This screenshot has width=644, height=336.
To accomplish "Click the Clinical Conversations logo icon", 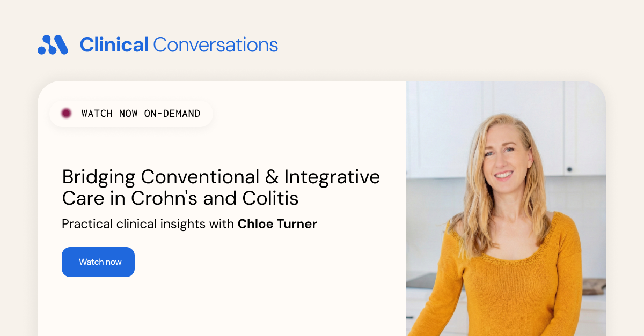I will point(53,44).
